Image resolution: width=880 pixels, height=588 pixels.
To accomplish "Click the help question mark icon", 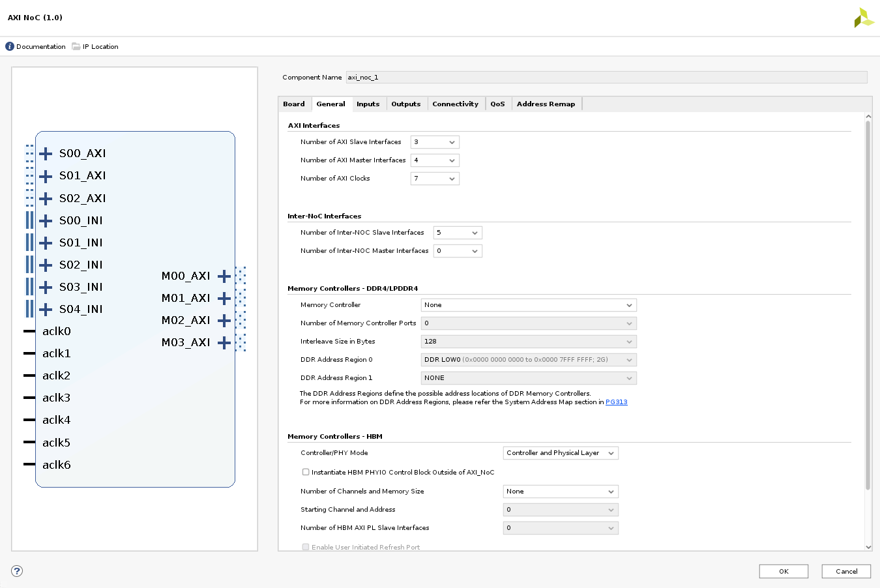I will click(17, 571).
